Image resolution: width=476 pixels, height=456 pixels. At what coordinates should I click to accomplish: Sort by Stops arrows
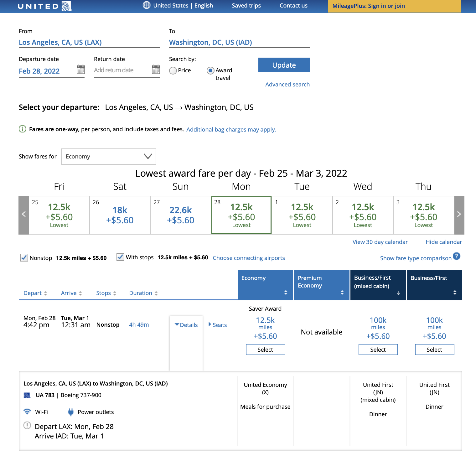(x=115, y=293)
